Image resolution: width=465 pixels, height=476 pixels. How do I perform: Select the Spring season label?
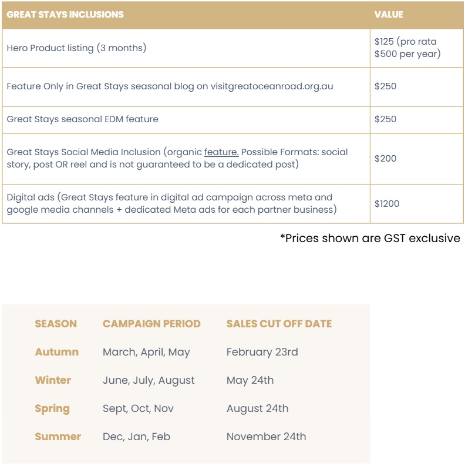52,408
